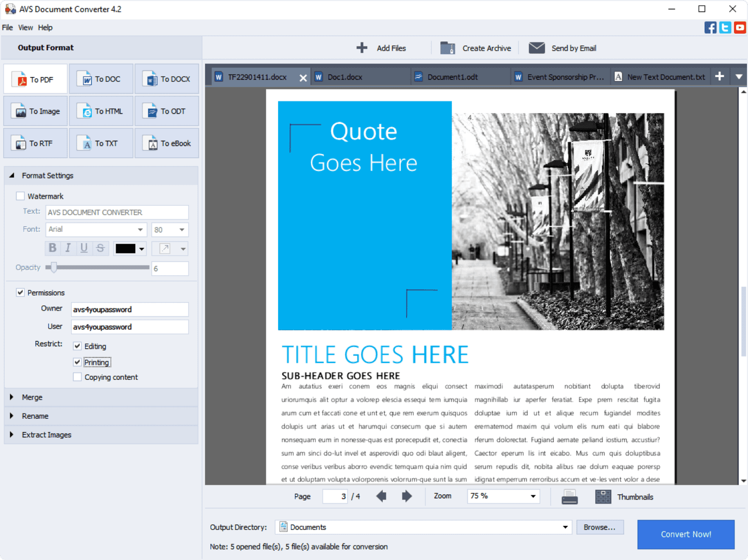This screenshot has height=560, width=748.
Task: Show Thumbnails grid icon
Action: (603, 497)
